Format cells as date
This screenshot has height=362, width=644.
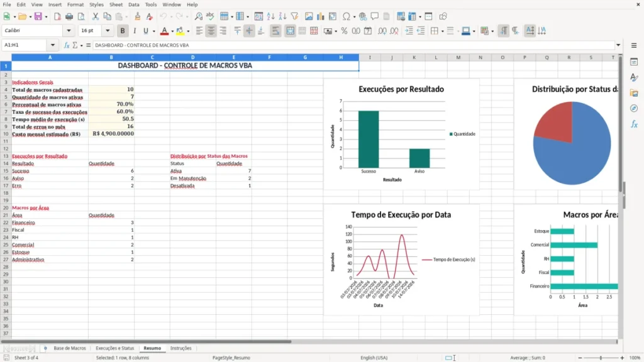[x=368, y=31]
